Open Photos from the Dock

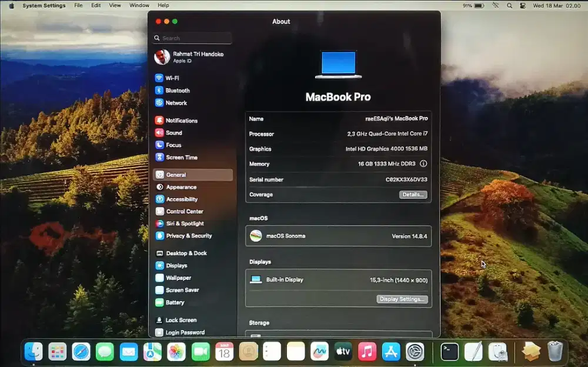(176, 352)
